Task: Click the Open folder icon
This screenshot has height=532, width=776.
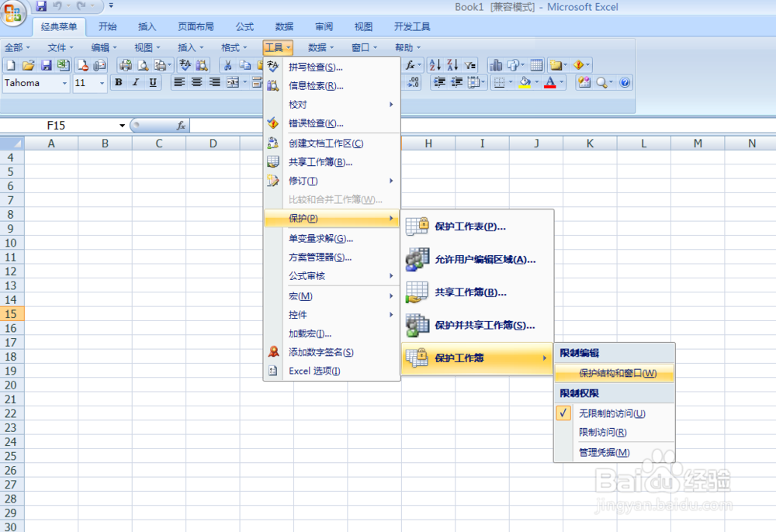Action: click(x=28, y=65)
